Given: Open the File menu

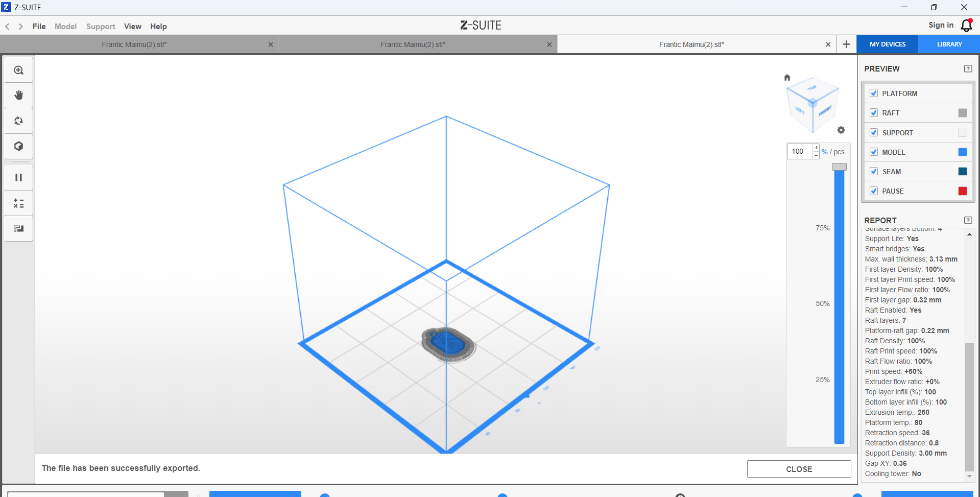Looking at the screenshot, I should point(39,27).
